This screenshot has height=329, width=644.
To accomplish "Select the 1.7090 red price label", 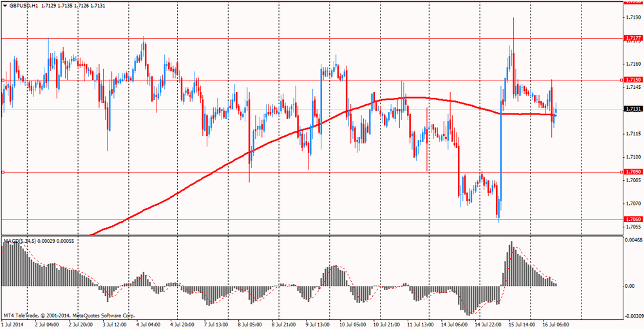I will tap(631, 171).
